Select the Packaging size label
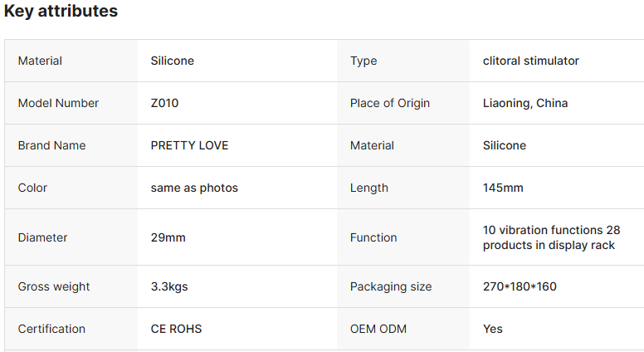 [x=391, y=286]
